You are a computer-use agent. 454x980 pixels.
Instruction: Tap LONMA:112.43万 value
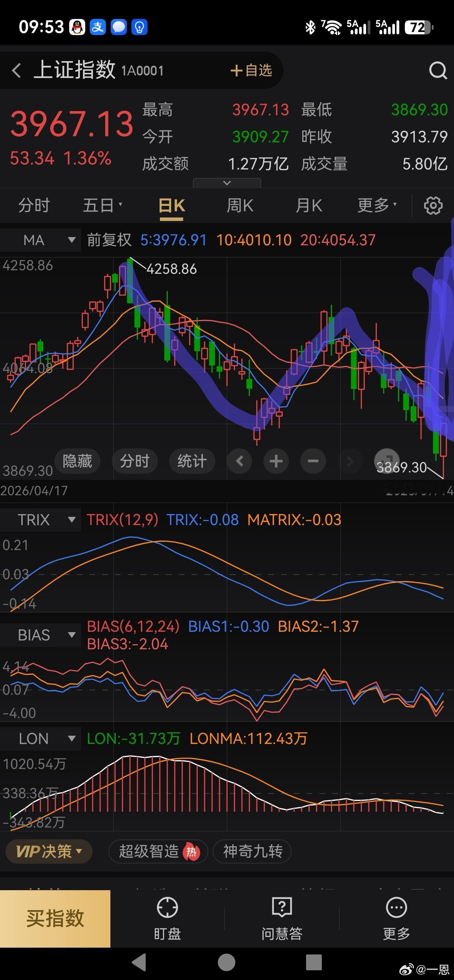click(248, 738)
